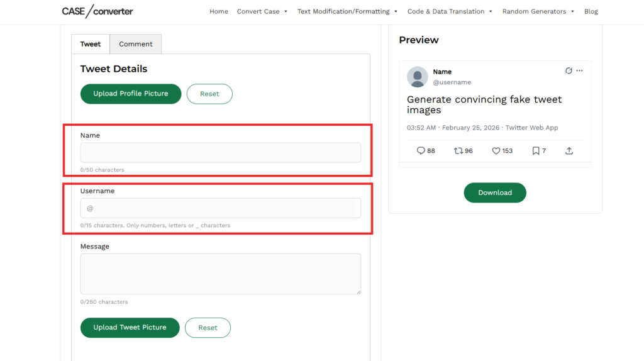This screenshot has height=361, width=644.
Task: Click the display name 'Name' in preview
Action: point(442,72)
